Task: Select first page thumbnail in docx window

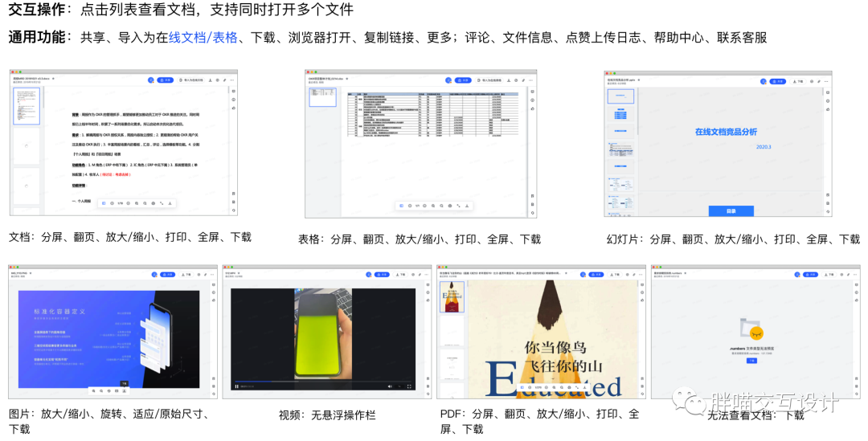Action: 27,106
